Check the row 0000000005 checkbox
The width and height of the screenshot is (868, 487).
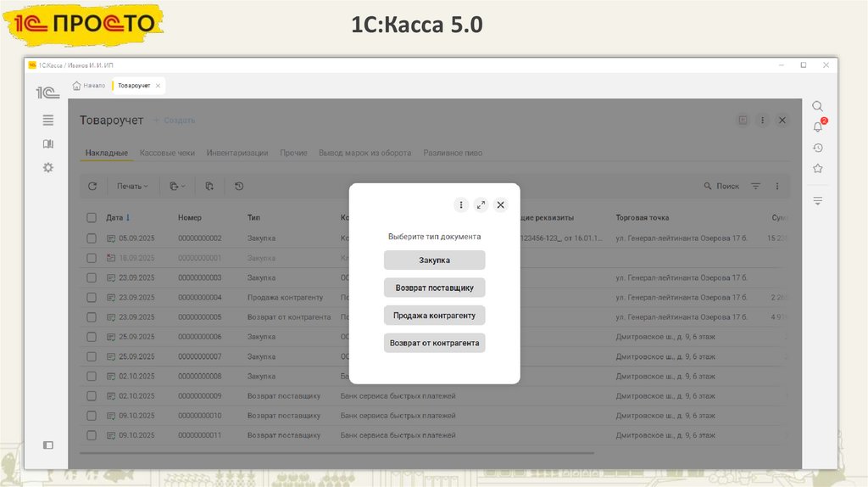pos(92,317)
